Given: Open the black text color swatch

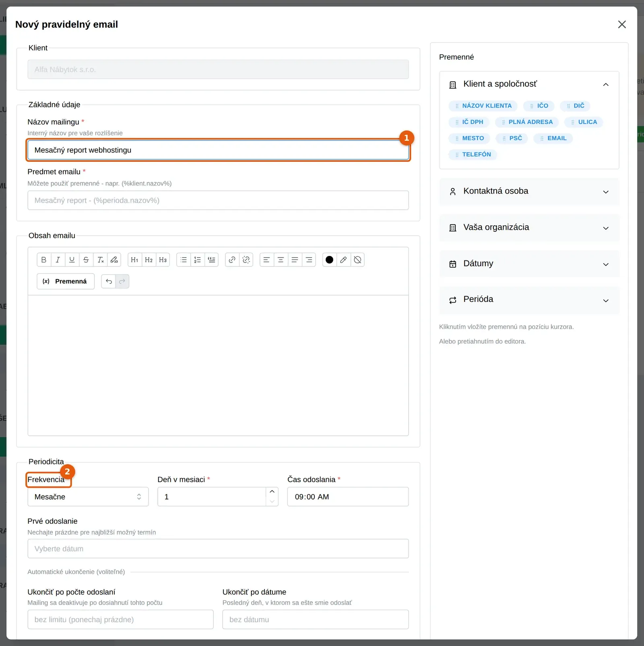Looking at the screenshot, I should (329, 260).
